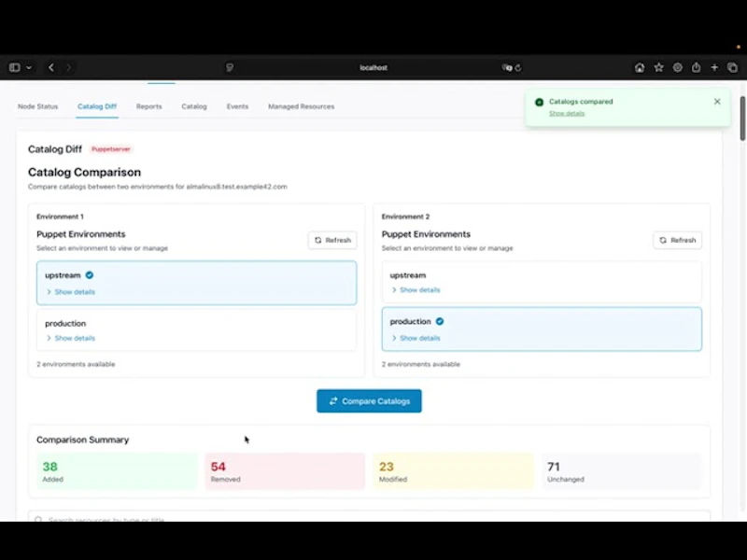Dismiss the Catalogs compared notification
The width and height of the screenshot is (747, 560).
pyautogui.click(x=717, y=102)
